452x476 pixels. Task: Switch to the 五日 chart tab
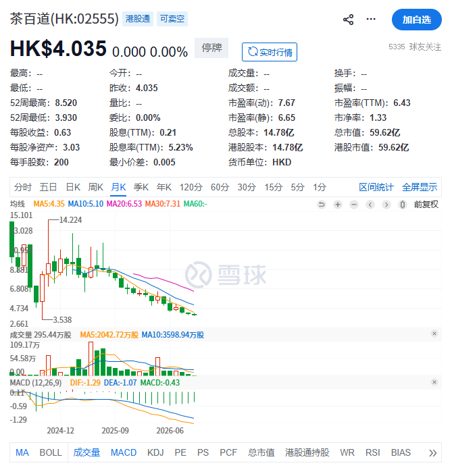(48, 187)
